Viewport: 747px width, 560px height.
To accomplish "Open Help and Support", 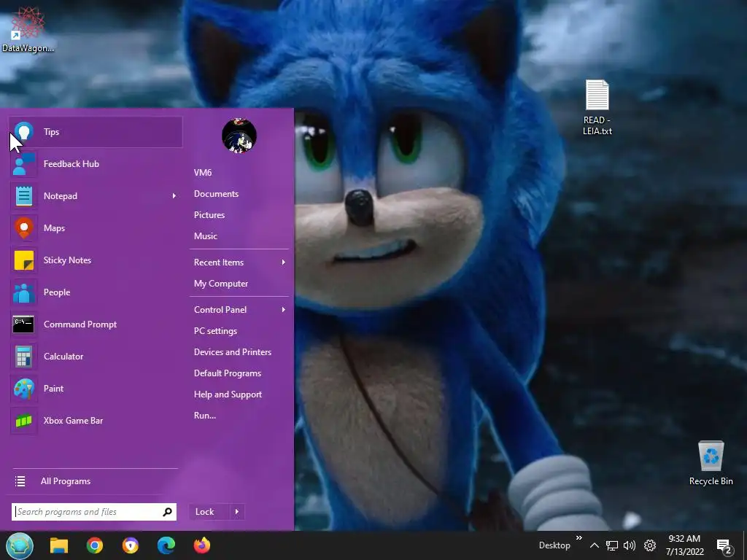I will pyautogui.click(x=228, y=394).
